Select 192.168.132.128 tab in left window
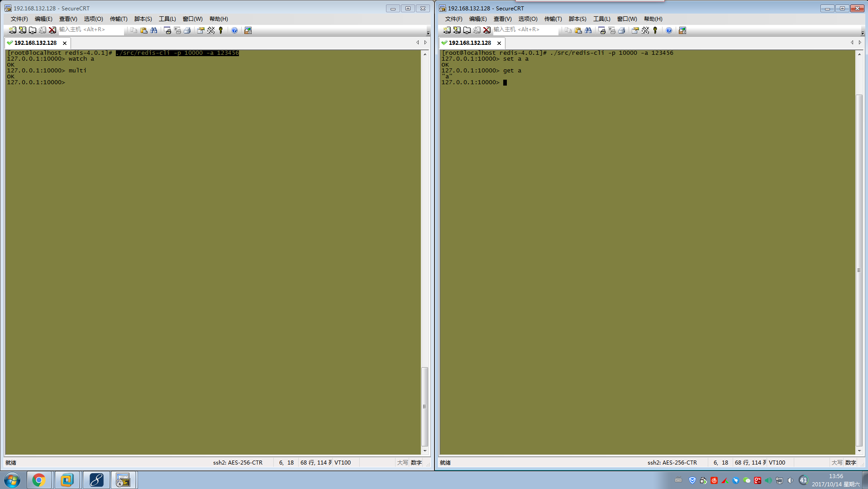Viewport: 868px width, 489px height. tap(35, 43)
